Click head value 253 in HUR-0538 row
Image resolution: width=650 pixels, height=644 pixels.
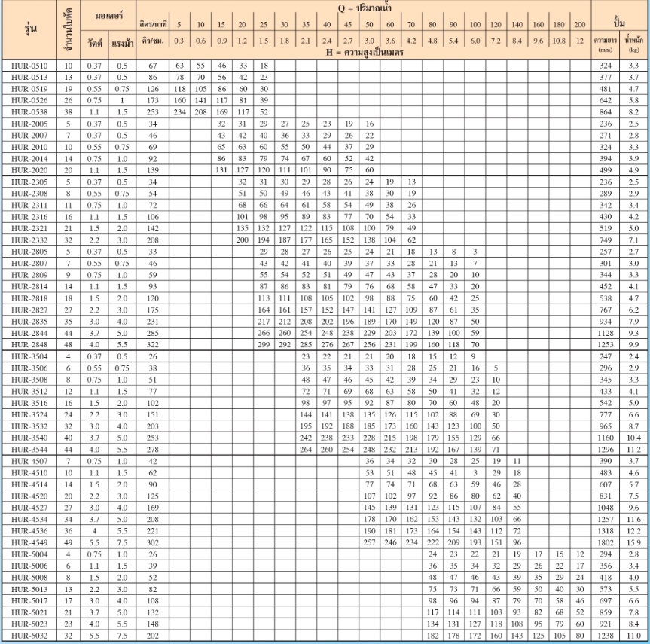coord(153,112)
